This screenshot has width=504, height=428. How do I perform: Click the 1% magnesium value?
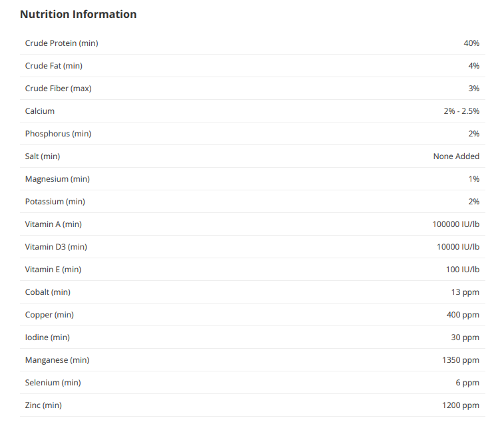click(474, 179)
